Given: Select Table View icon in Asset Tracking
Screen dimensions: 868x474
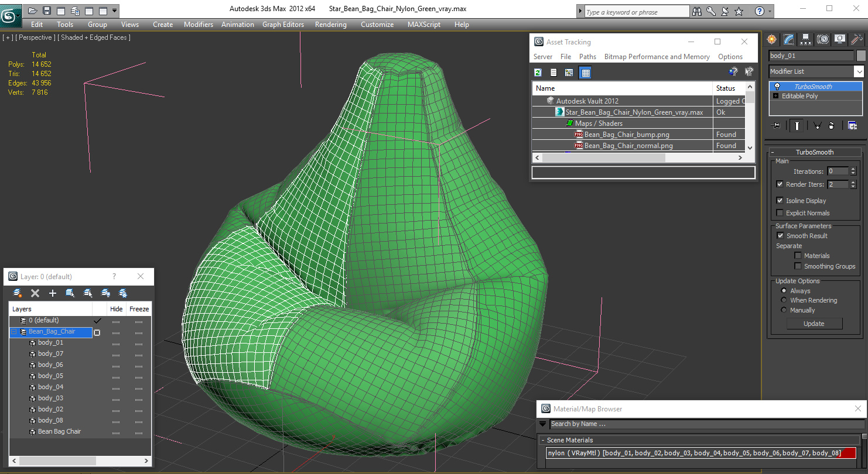Looking at the screenshot, I should point(585,73).
